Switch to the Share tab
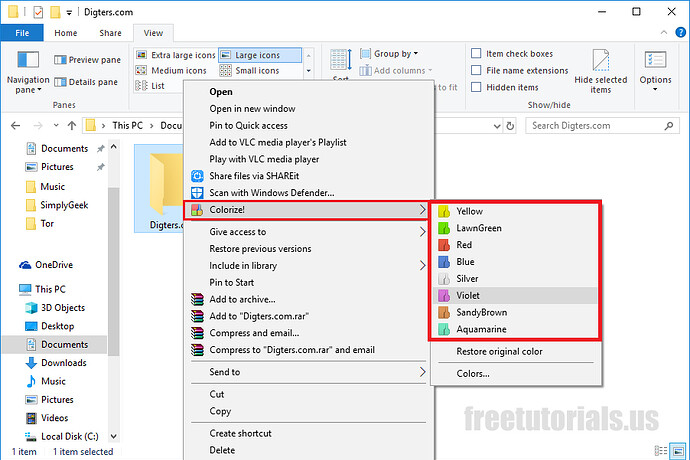Screen dimensions: 690x460 110,33
